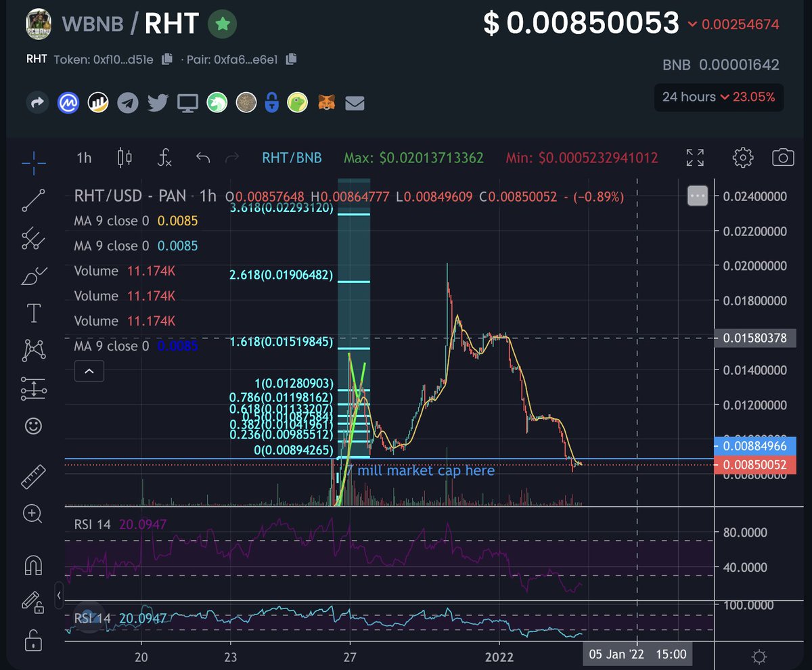The width and height of the screenshot is (812, 670).
Task: Click the blue MA 9 close legend
Action: click(x=136, y=346)
